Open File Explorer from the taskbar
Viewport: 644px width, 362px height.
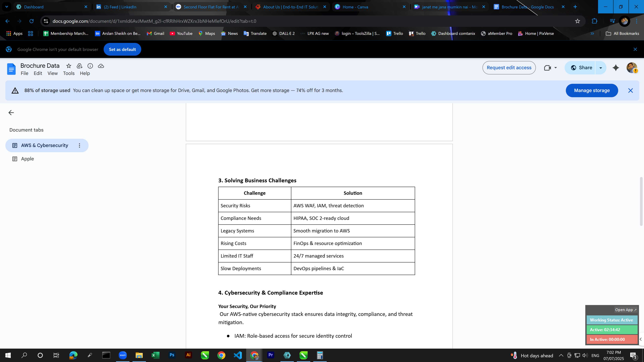click(x=139, y=355)
